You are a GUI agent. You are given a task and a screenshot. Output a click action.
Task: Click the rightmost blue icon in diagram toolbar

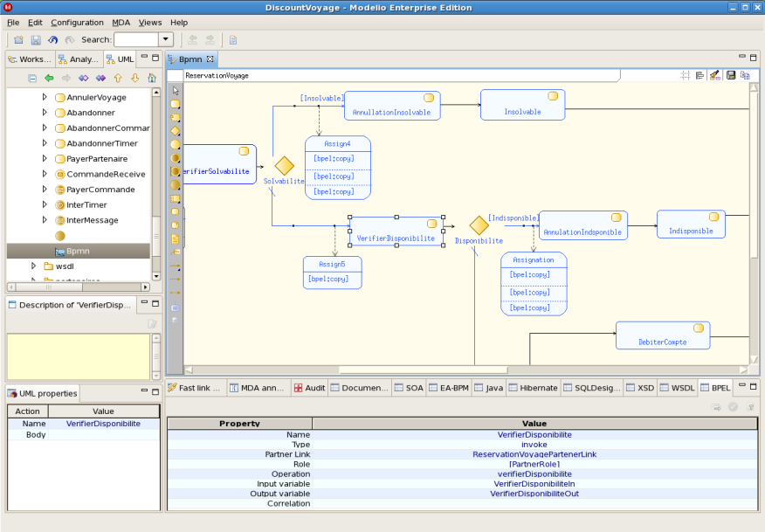(745, 75)
